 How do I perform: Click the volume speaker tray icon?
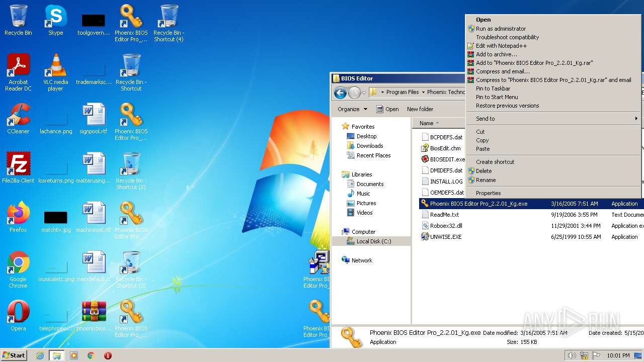coord(572,355)
